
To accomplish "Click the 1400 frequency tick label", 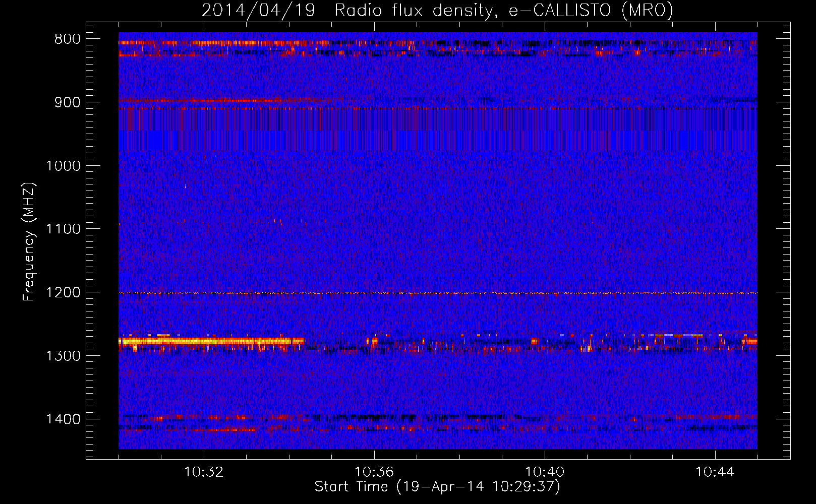I will pyautogui.click(x=64, y=419).
